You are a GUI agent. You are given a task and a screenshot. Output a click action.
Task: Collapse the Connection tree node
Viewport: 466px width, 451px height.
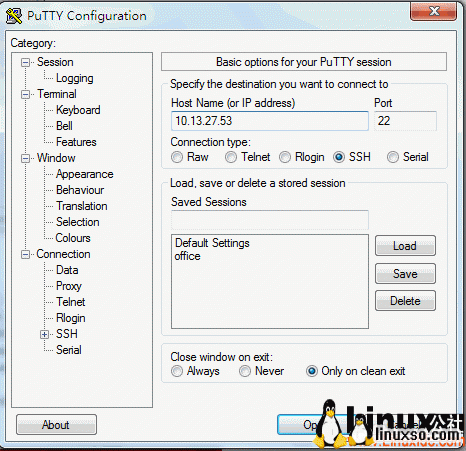click(x=25, y=255)
